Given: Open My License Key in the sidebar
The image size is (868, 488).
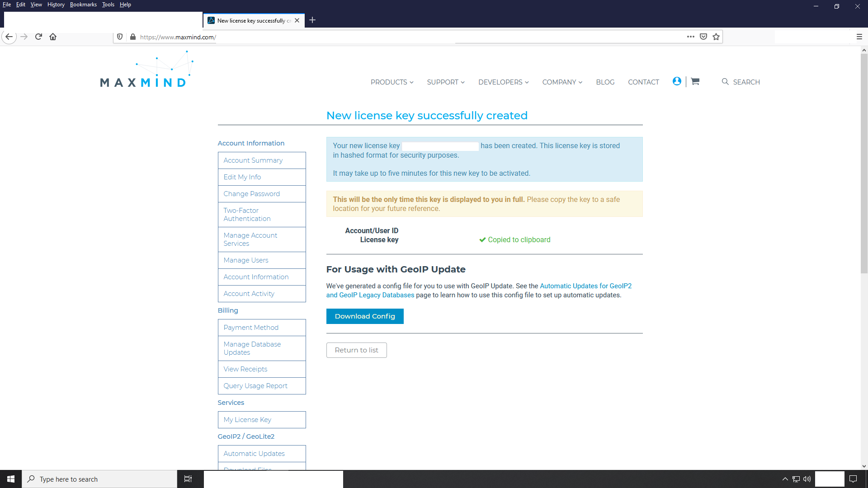Looking at the screenshot, I should (262, 420).
